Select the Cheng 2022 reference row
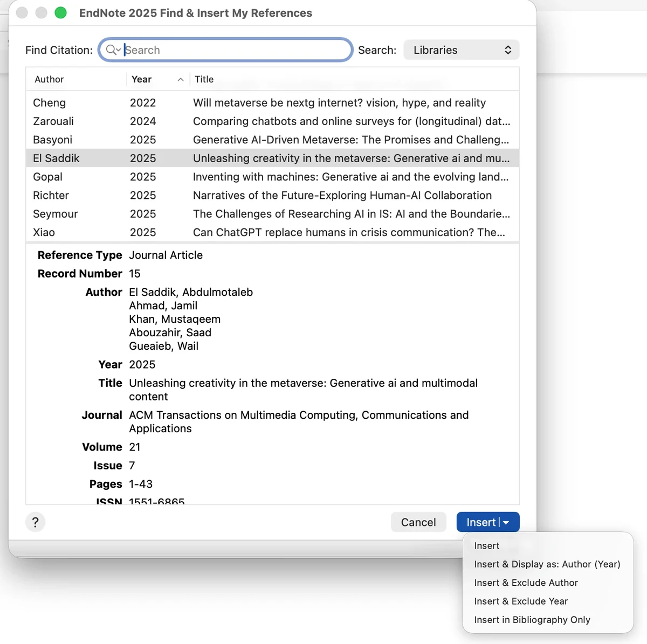 coord(272,102)
